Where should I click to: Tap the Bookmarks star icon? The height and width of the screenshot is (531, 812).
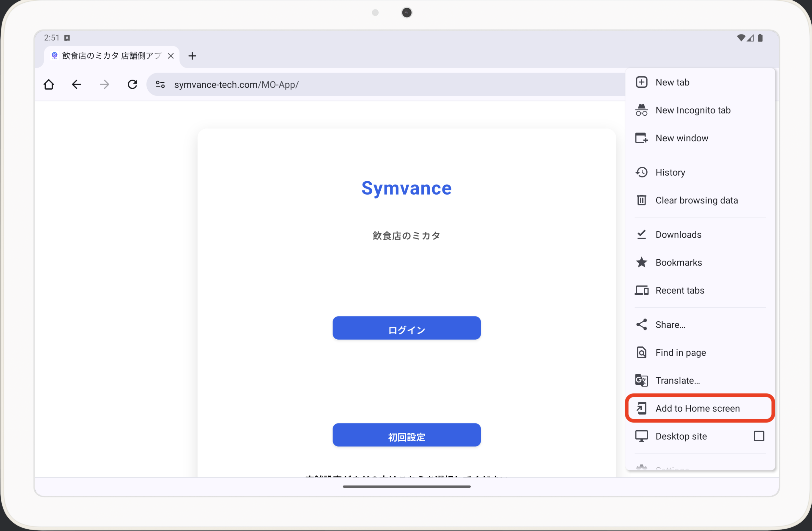(x=641, y=262)
